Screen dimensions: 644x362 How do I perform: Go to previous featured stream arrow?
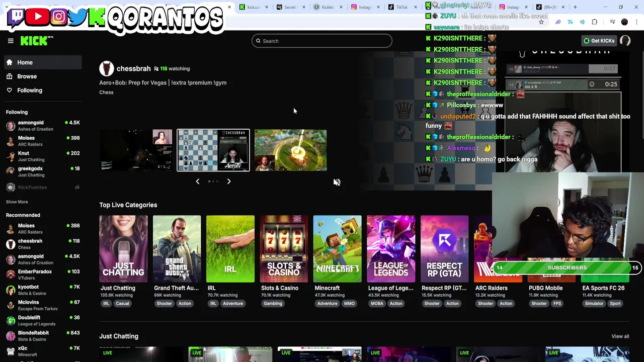click(x=198, y=182)
